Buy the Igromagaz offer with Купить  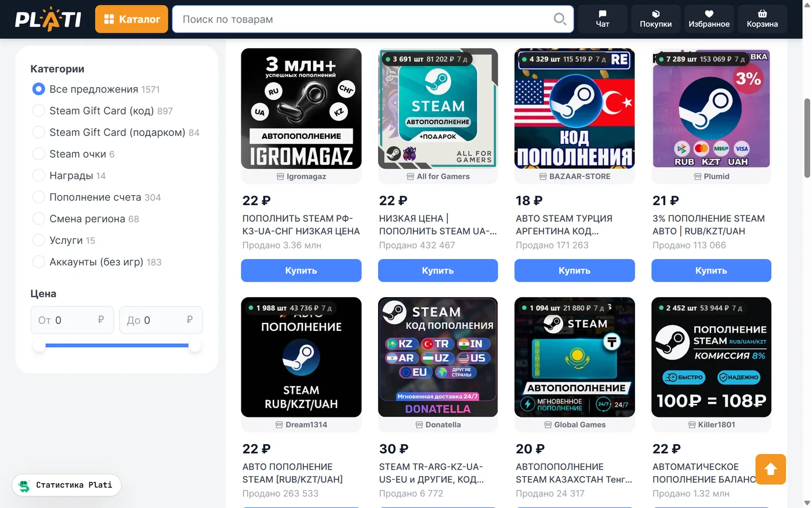[301, 271]
